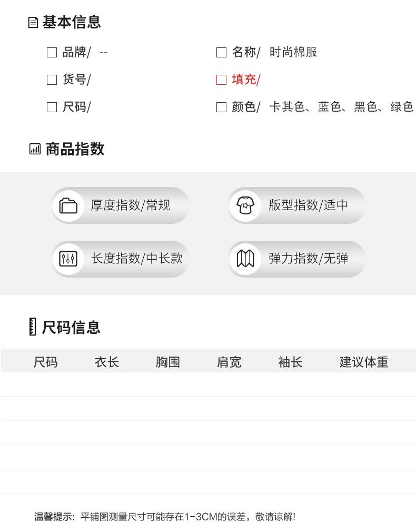Viewport: 416px width, 532px height.
Task: Check the 颜色 checkbox
Action: click(x=221, y=107)
